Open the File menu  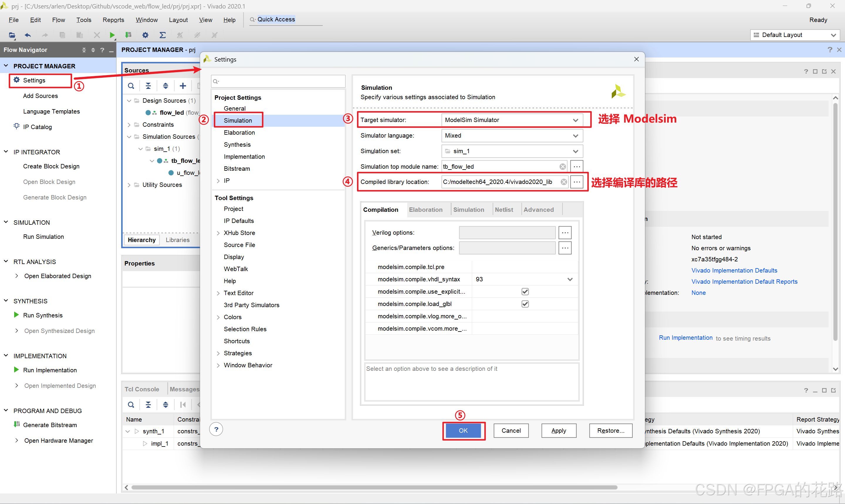coord(13,20)
